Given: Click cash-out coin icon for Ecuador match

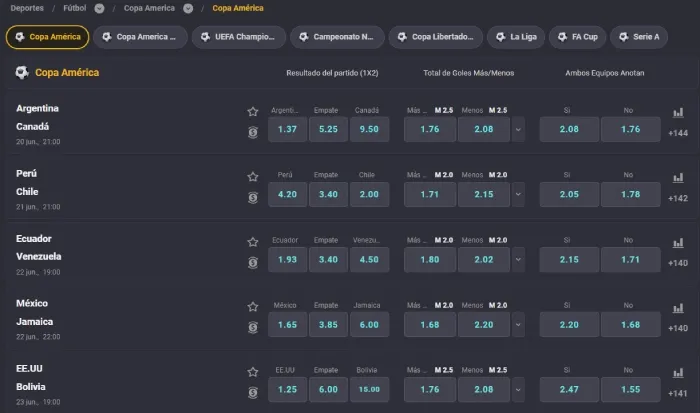Looking at the screenshot, I should (253, 263).
